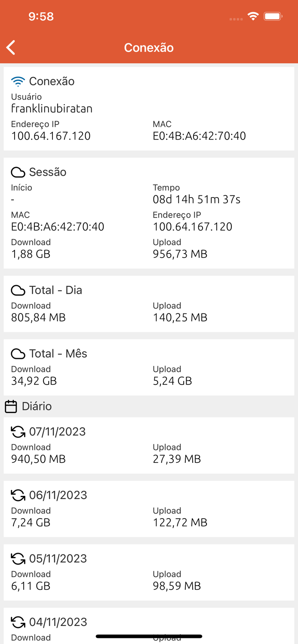Tap the cloud icon for Total - Mês
The image size is (298, 644).
[18, 354]
